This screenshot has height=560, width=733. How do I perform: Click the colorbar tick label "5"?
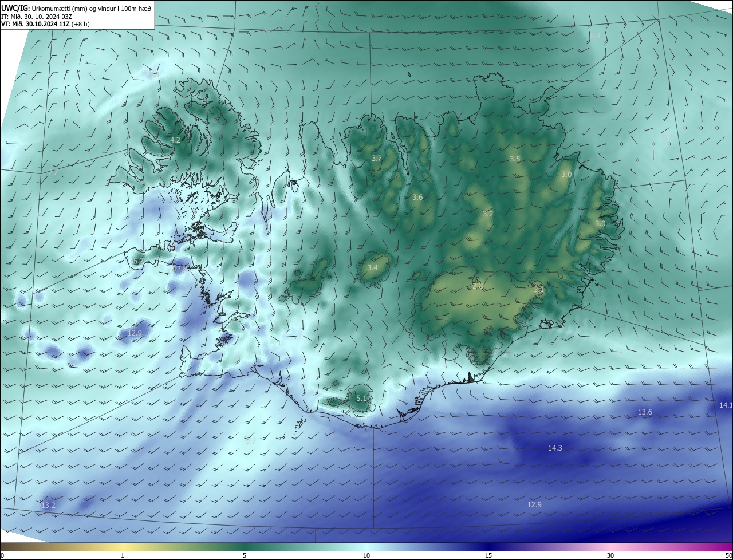245,555
